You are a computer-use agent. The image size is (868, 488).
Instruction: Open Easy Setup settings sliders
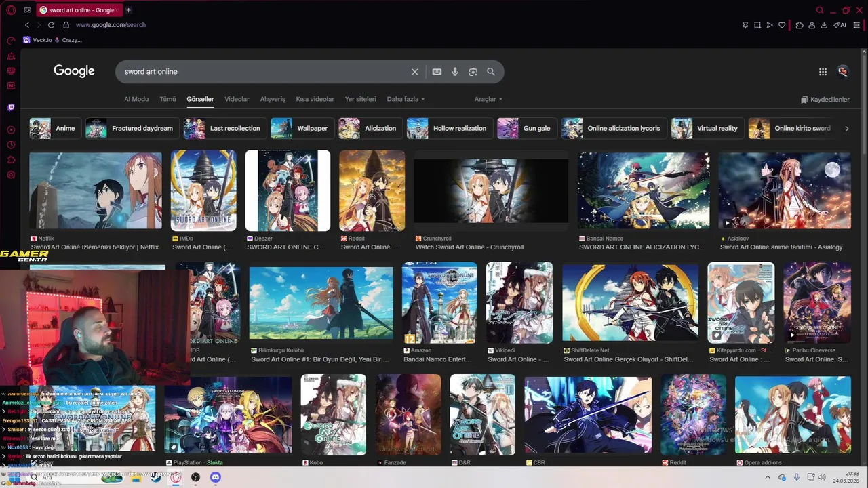[857, 25]
